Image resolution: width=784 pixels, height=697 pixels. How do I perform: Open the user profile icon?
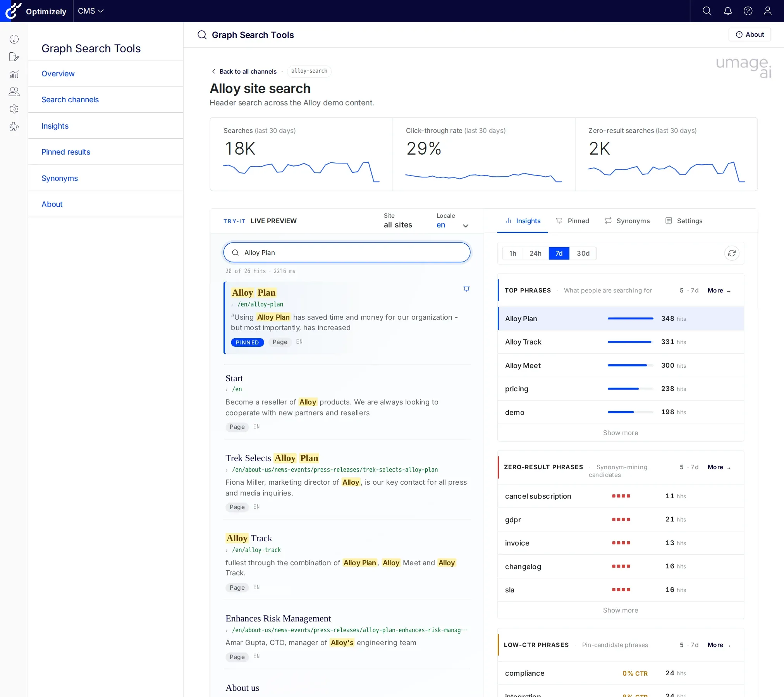pos(768,11)
